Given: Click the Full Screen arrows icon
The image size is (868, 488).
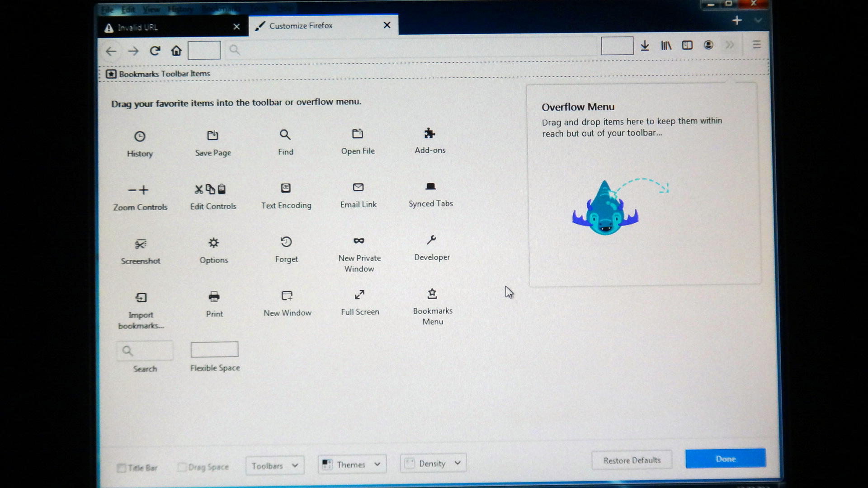Looking at the screenshot, I should click(x=359, y=295).
